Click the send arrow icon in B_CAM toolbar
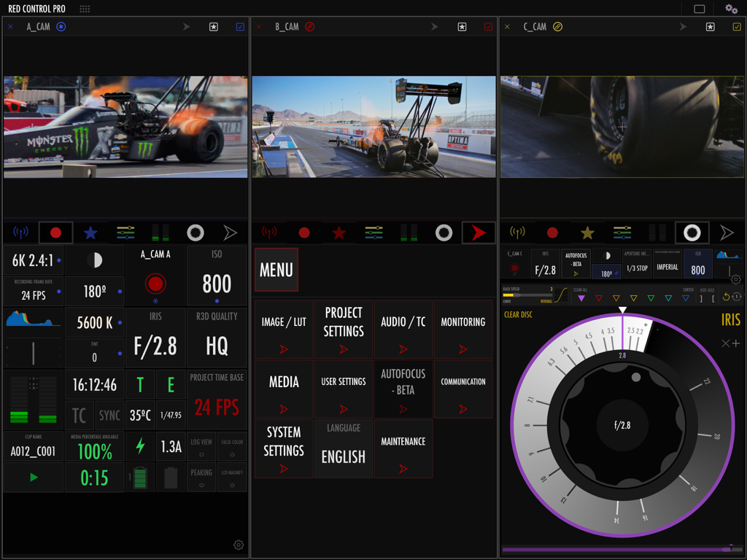This screenshot has height=560, width=747. click(x=479, y=233)
